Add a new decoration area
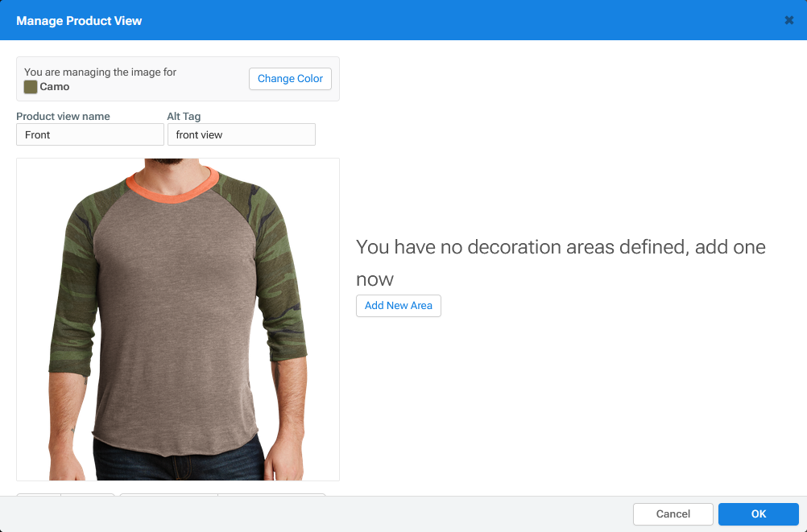807x532 pixels. click(x=399, y=306)
